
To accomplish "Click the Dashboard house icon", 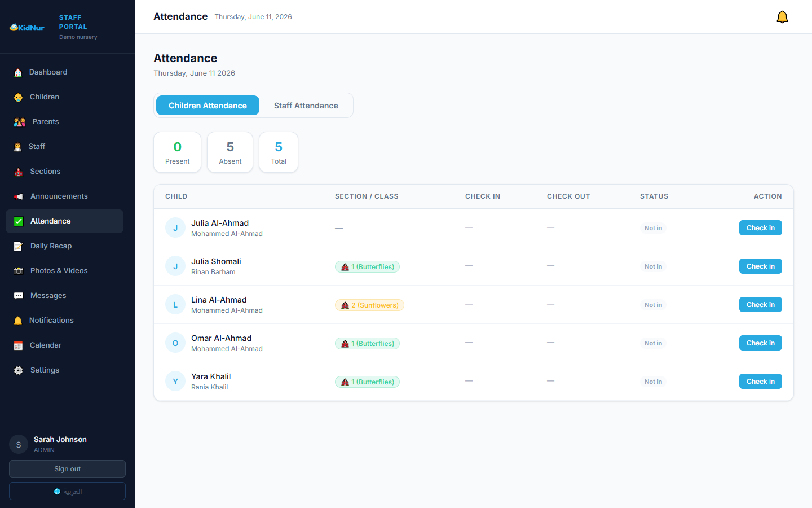I will (18, 72).
